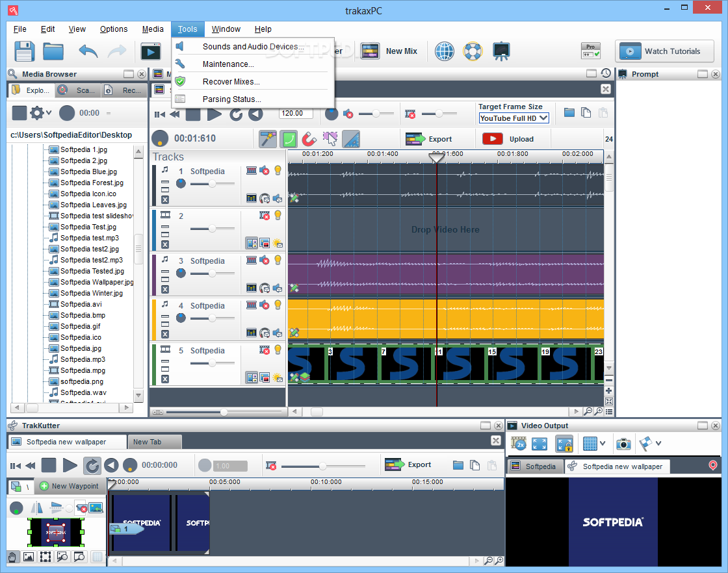Collapse track 1 with its minimize bar
Image resolution: width=728 pixels, height=573 pixels.
[x=165, y=182]
